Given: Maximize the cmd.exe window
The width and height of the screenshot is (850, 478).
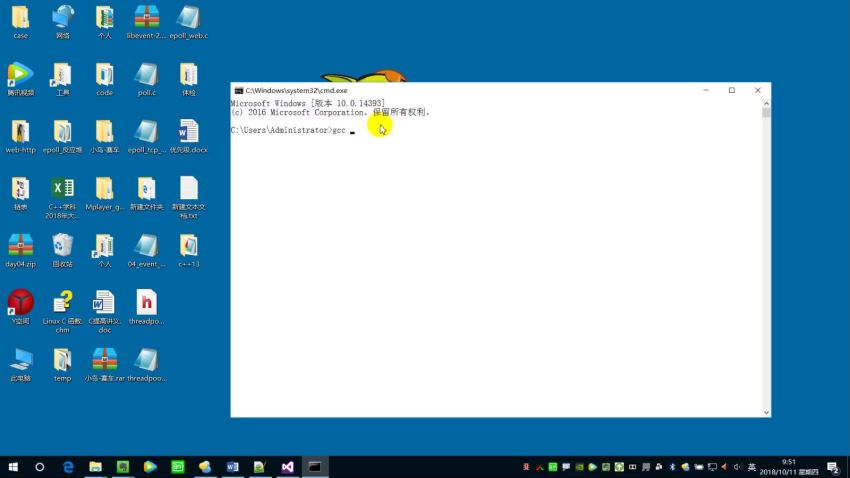Looking at the screenshot, I should tap(732, 91).
